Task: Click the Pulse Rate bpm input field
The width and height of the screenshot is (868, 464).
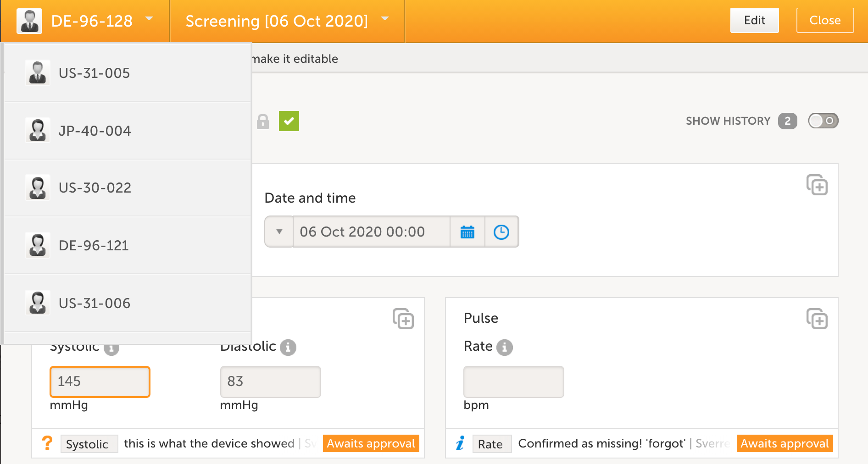Action: coord(513,381)
